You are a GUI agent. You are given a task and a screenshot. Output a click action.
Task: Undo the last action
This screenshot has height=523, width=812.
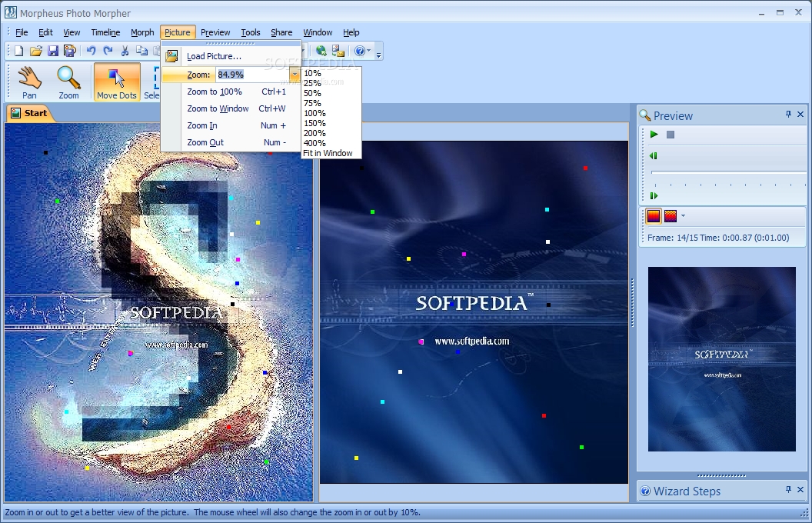pyautogui.click(x=92, y=51)
